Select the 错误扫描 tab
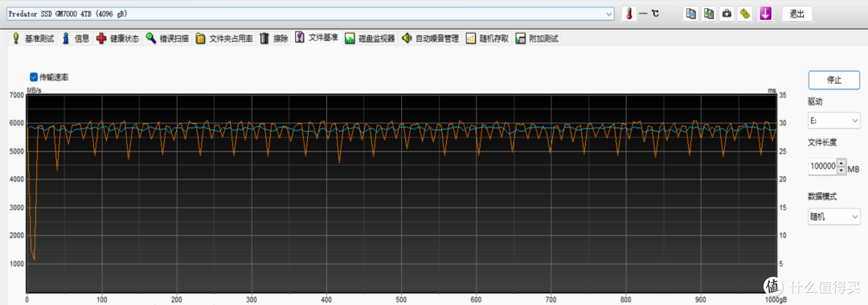Viewport: 868px width, 305px height. pyautogui.click(x=167, y=39)
